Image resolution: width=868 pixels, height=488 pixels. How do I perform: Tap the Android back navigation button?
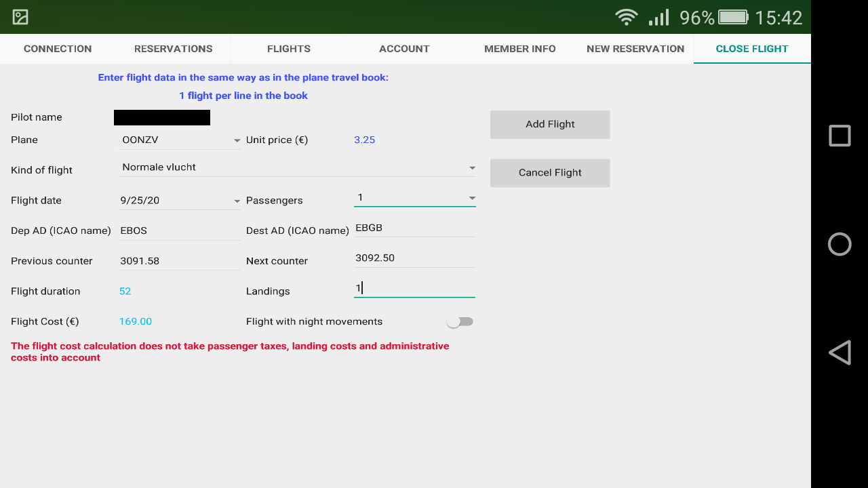tap(840, 352)
